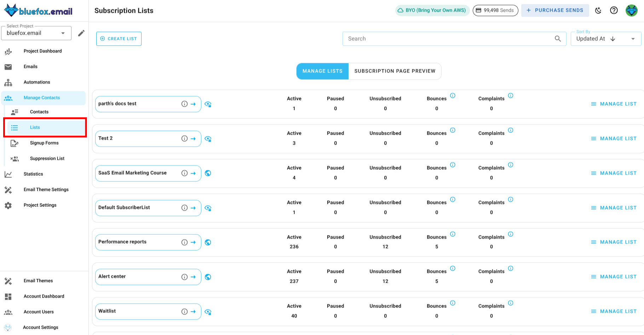Expand Manage Contacts in the sidebar
Viewport: 644px width, 335px height.
(x=41, y=98)
